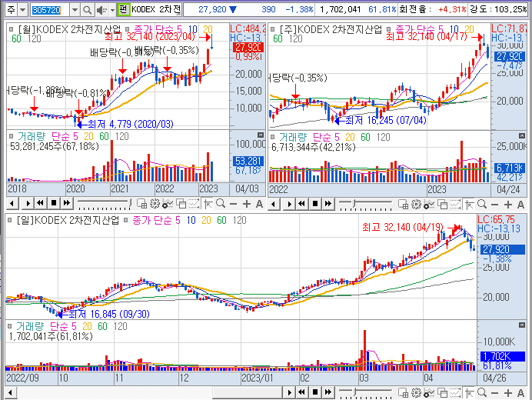
Task: Close the daily chart volume panel
Action: coord(522,325)
